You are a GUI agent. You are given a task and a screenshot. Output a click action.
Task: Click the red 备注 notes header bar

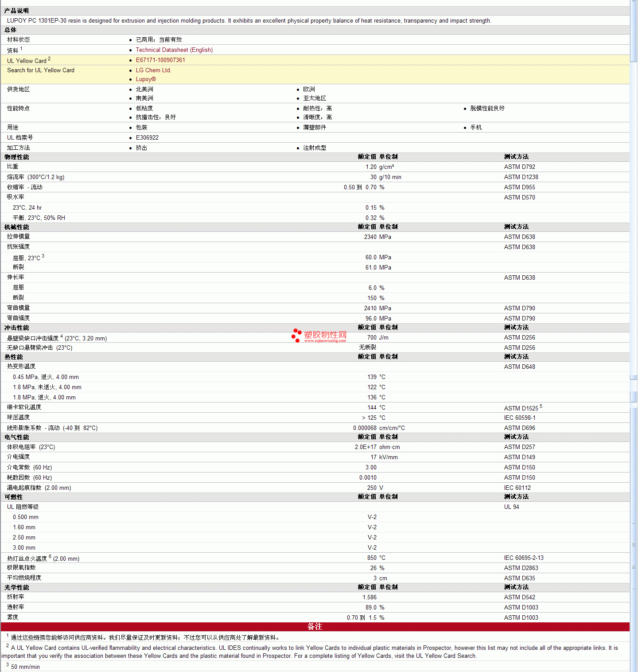pos(315,627)
